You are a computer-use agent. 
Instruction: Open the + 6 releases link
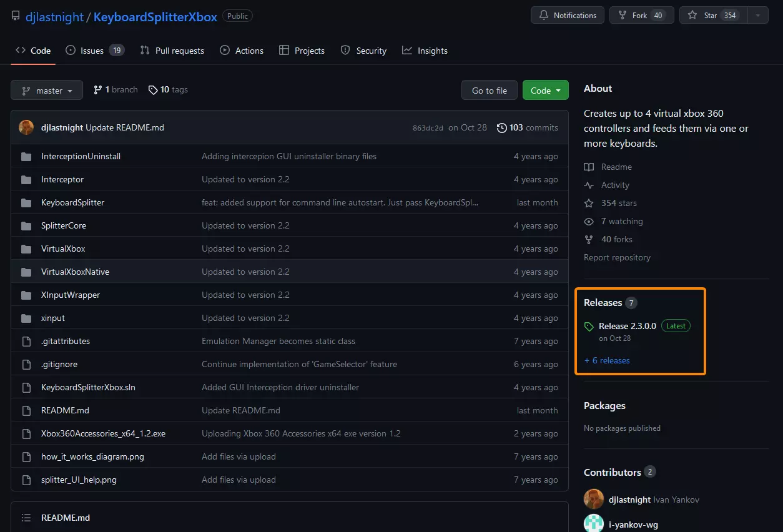click(x=607, y=360)
